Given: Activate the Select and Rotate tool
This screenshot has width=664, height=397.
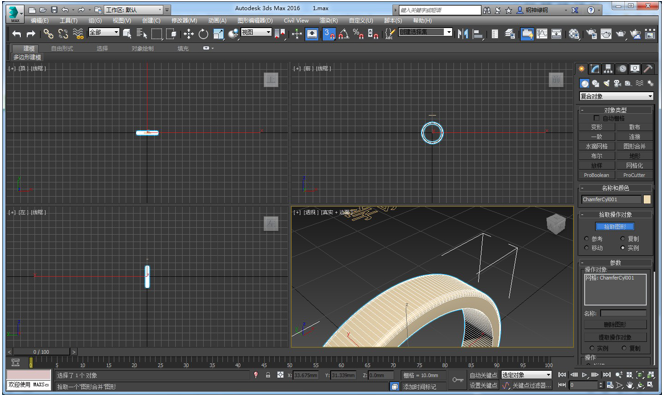Looking at the screenshot, I should 203,34.
